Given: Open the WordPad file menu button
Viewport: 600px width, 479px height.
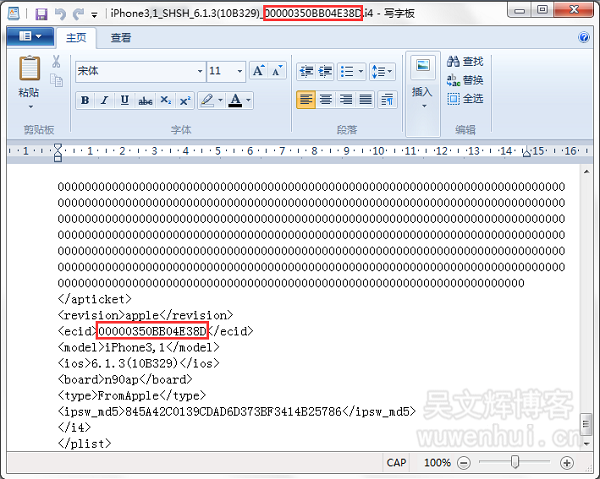Looking at the screenshot, I should 30,38.
